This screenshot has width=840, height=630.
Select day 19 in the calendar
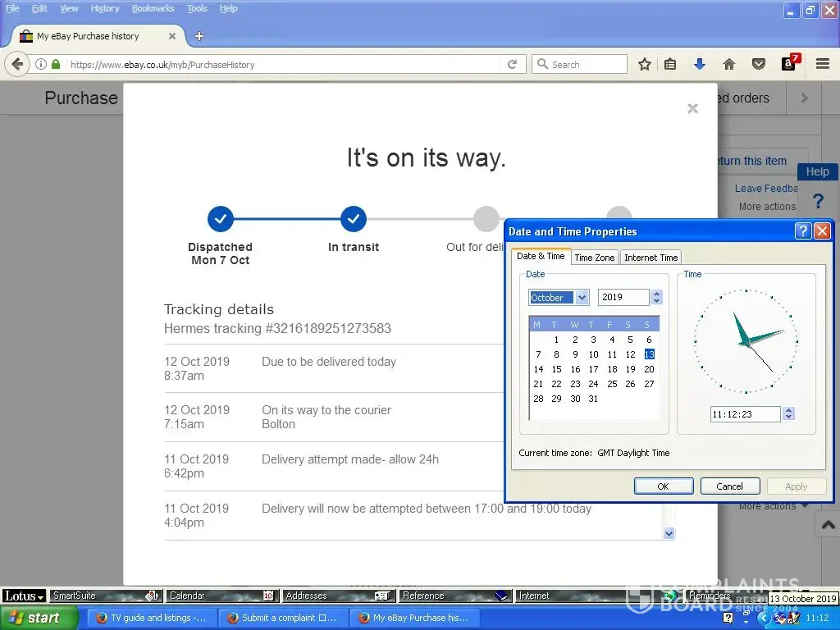(630, 369)
